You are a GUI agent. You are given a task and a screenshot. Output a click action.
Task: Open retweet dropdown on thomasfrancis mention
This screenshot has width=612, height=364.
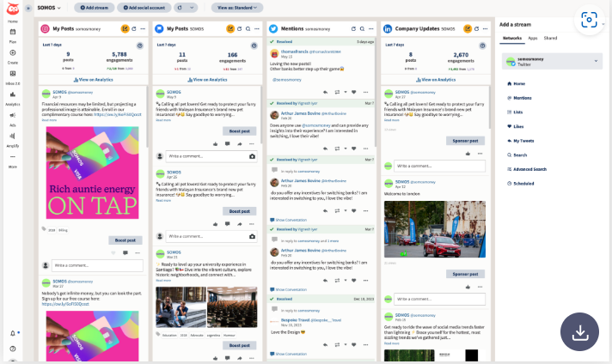coord(346,93)
